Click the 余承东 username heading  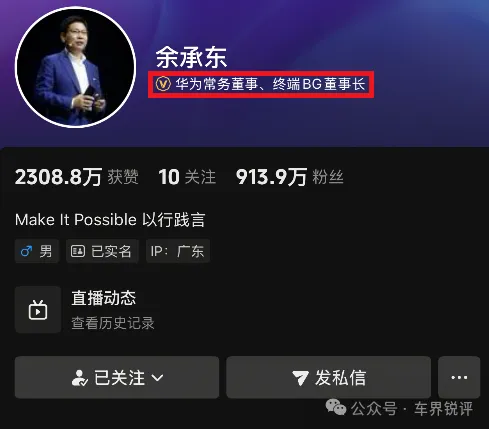[x=191, y=58]
